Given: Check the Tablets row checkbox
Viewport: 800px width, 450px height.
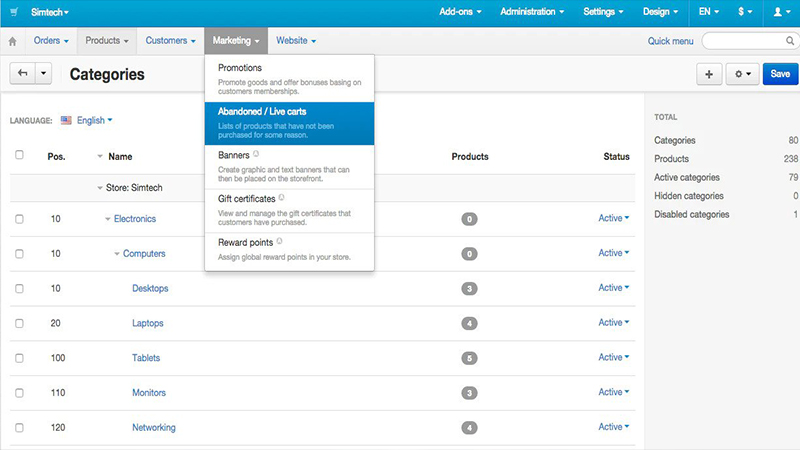Looking at the screenshot, I should tap(19, 358).
